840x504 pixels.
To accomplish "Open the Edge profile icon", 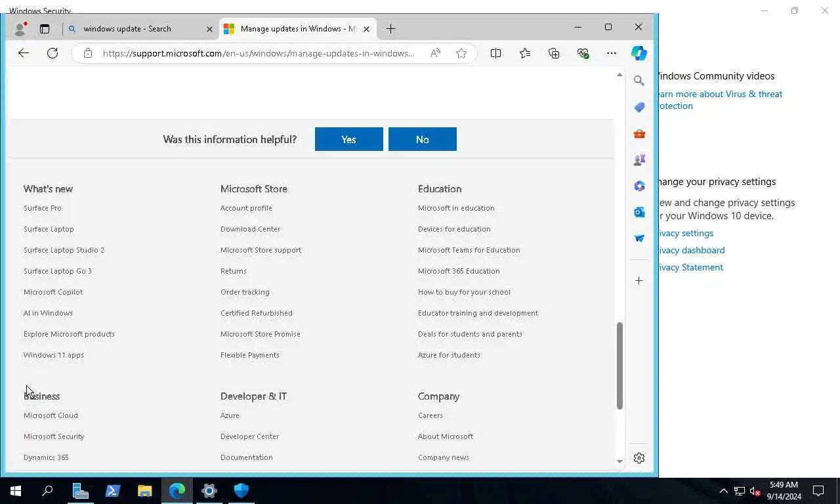I will [20, 29].
